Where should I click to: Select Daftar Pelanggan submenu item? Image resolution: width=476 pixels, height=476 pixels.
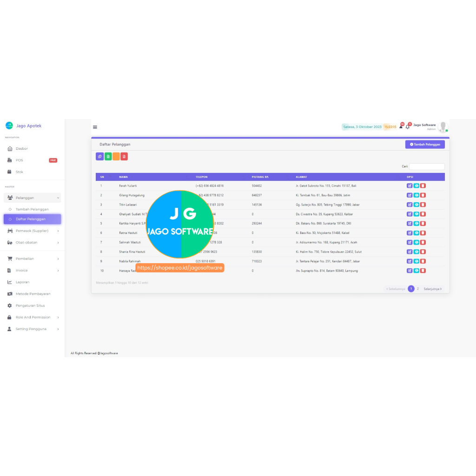point(33,219)
